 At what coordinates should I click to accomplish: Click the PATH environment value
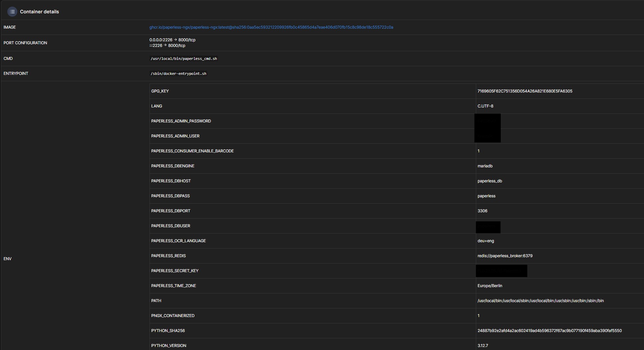coord(540,301)
